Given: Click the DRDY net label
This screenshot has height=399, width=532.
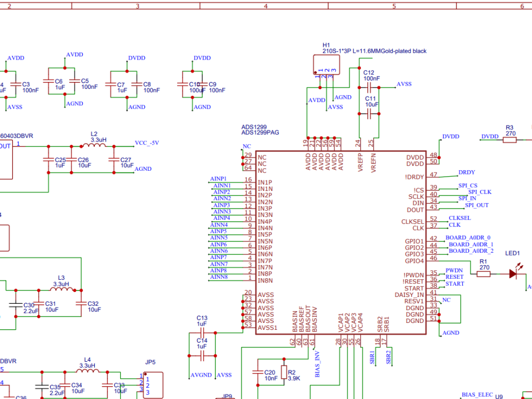Looking at the screenshot, I should (467, 172).
